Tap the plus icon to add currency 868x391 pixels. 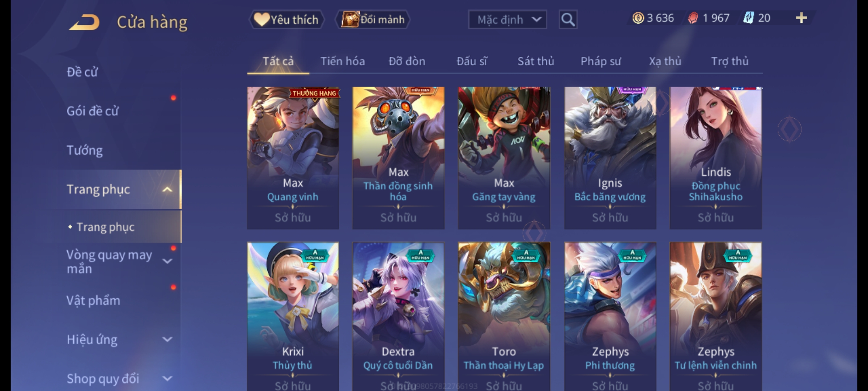click(x=801, y=18)
